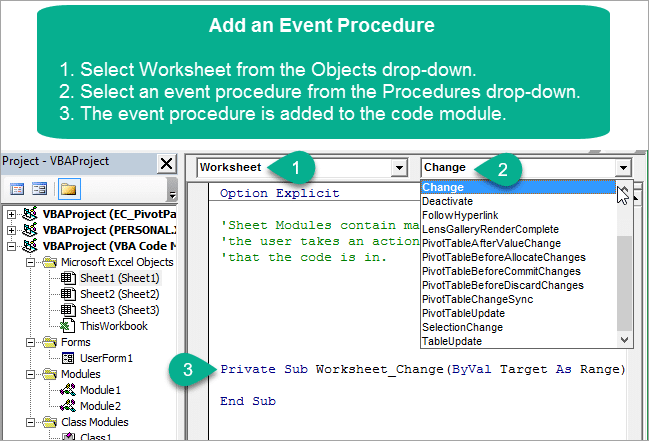Select Sheet3 (Sheet3) worksheet icon
This screenshot has width=649, height=441.
pos(67,310)
